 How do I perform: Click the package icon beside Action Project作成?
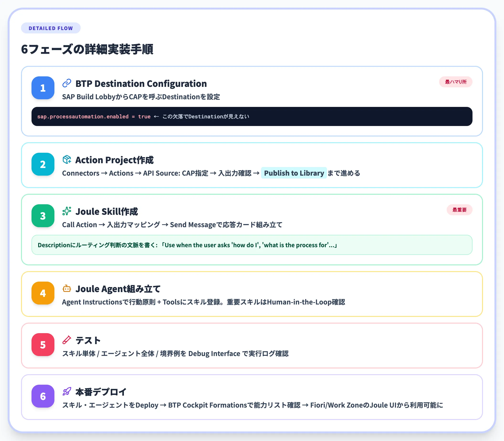coord(67,159)
